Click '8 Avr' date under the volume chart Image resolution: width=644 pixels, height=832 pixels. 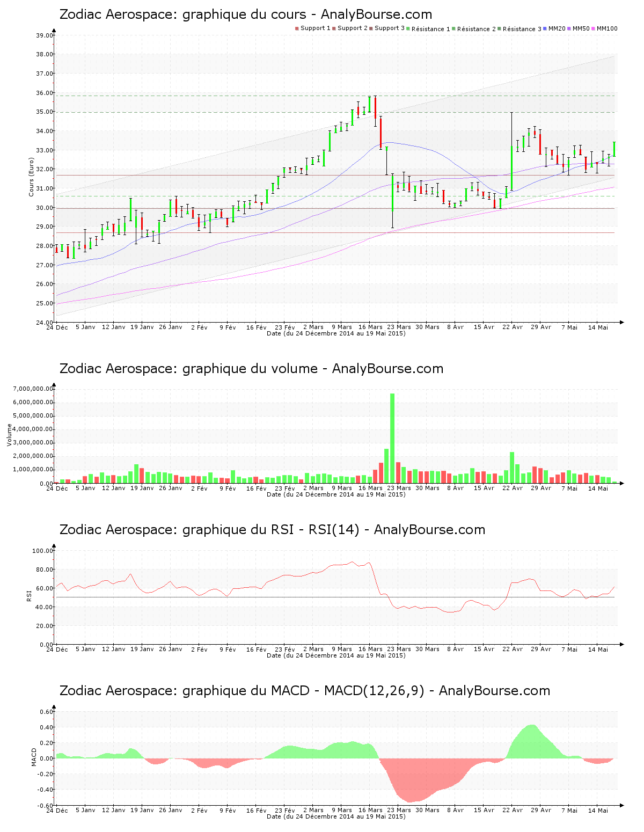click(x=456, y=488)
